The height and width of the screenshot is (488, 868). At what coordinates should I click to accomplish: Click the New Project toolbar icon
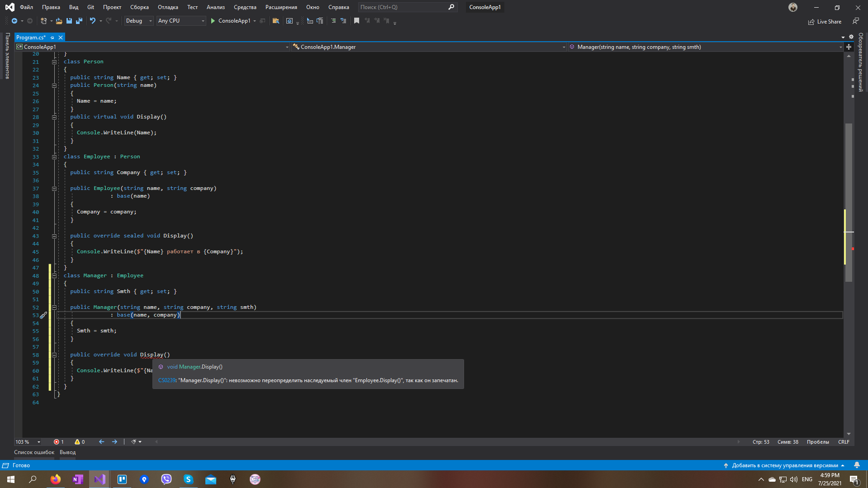tap(43, 21)
